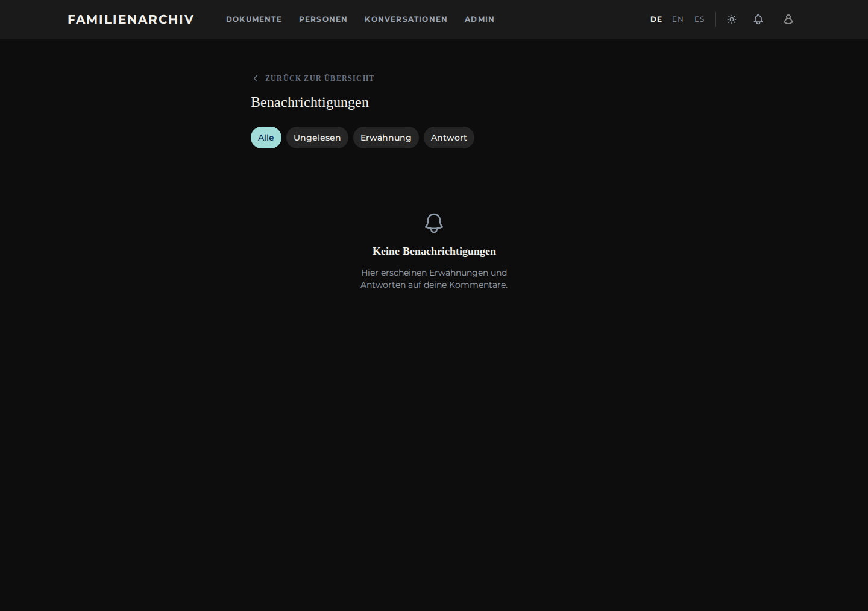Show only Antwort notifications
Image resolution: width=868 pixels, height=611 pixels.
click(x=449, y=138)
